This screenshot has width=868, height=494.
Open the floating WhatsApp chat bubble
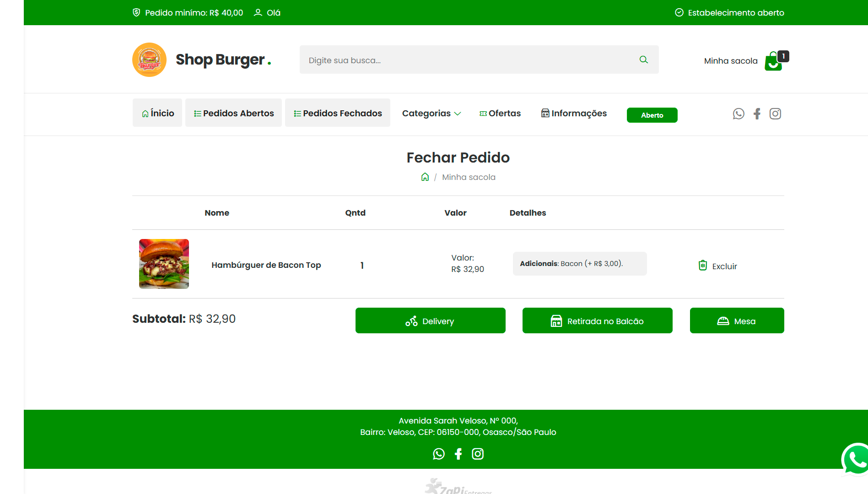coord(855,459)
